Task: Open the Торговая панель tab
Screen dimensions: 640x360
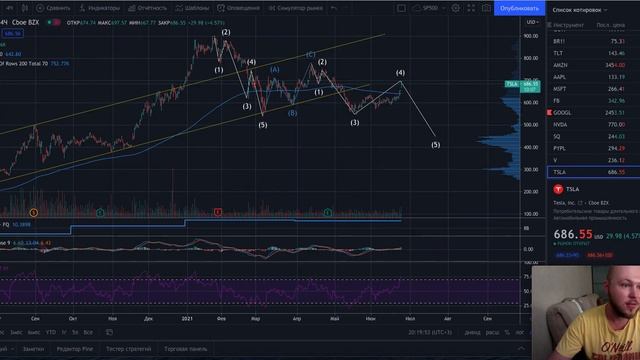Action: (185, 349)
